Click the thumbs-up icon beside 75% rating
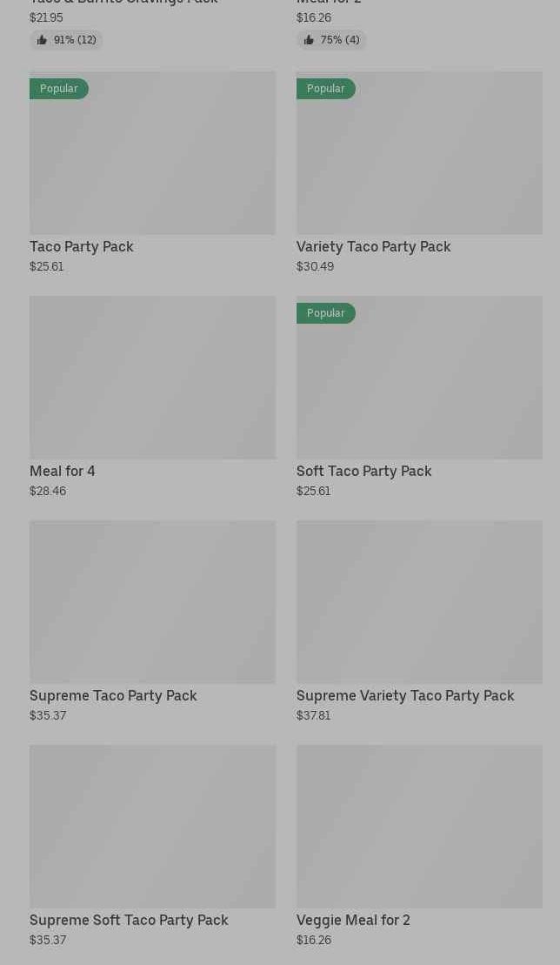 pos(309,40)
